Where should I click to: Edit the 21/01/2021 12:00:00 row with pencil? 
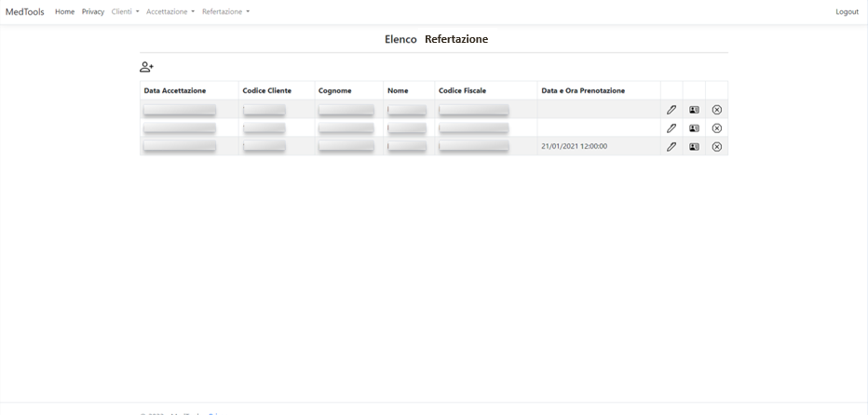point(671,147)
